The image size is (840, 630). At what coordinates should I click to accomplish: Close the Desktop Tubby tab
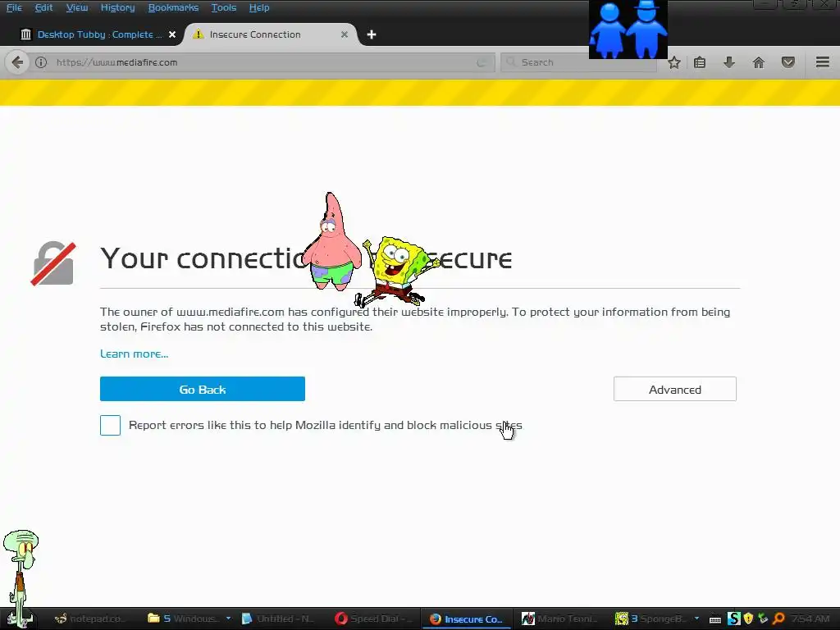172,34
